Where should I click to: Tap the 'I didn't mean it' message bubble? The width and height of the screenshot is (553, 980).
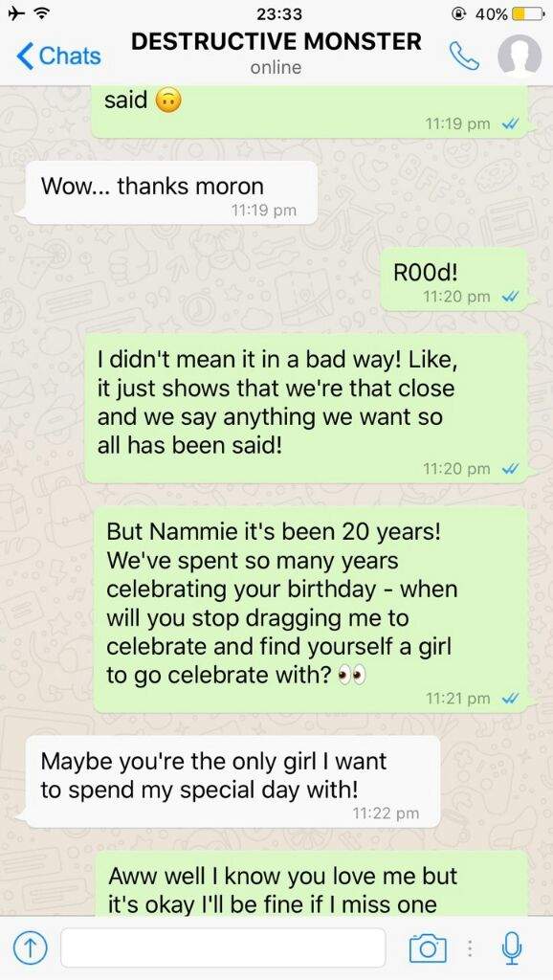(x=307, y=408)
